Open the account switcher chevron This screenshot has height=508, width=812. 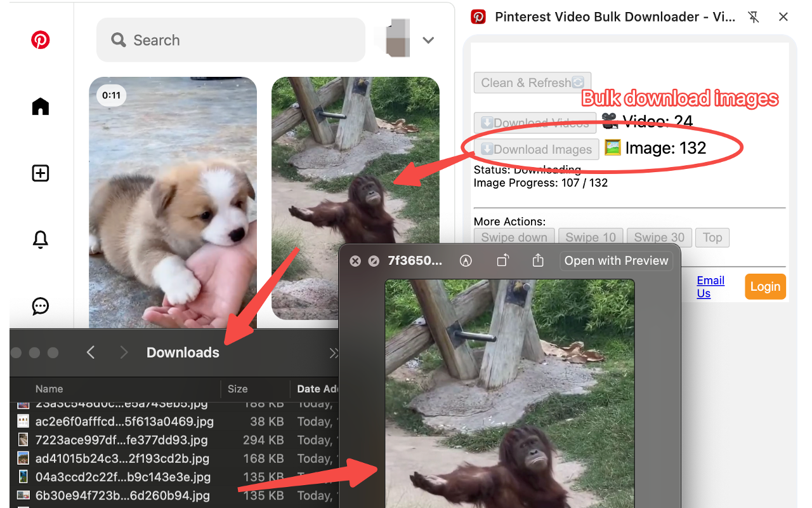(x=428, y=39)
